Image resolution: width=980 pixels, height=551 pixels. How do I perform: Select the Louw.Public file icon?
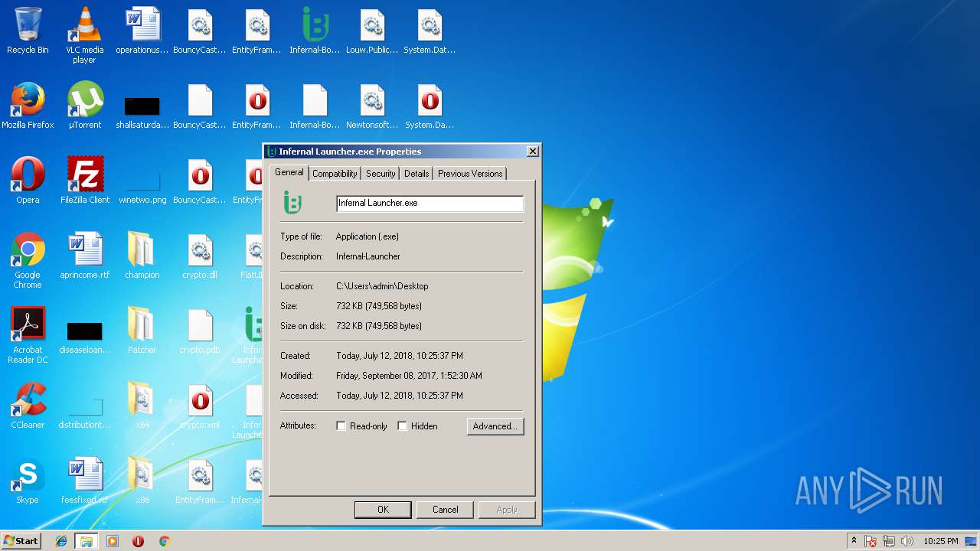click(x=372, y=31)
